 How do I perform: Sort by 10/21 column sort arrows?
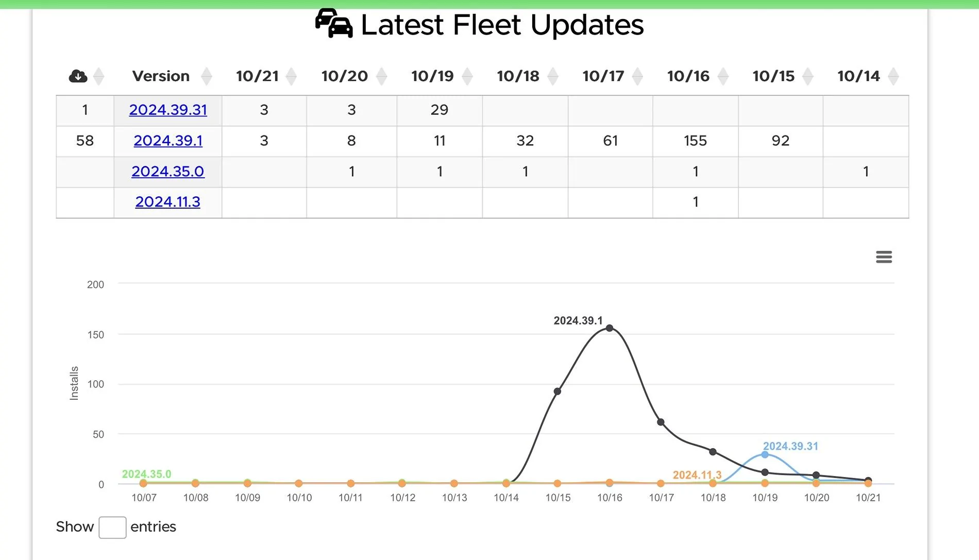[291, 76]
